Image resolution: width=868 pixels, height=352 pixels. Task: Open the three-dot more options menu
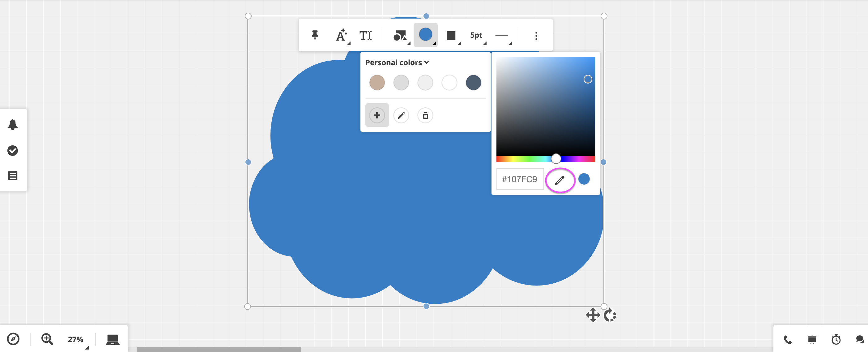pyautogui.click(x=536, y=36)
